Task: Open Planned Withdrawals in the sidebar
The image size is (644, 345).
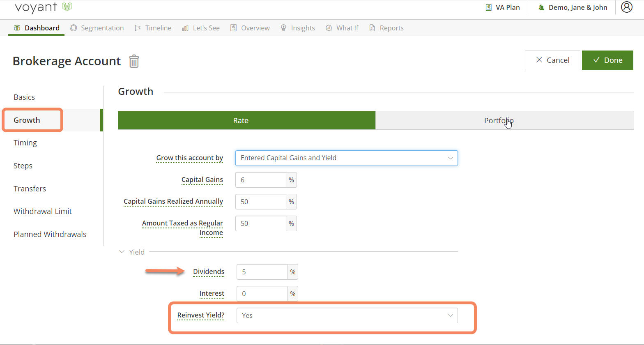Action: click(x=50, y=234)
